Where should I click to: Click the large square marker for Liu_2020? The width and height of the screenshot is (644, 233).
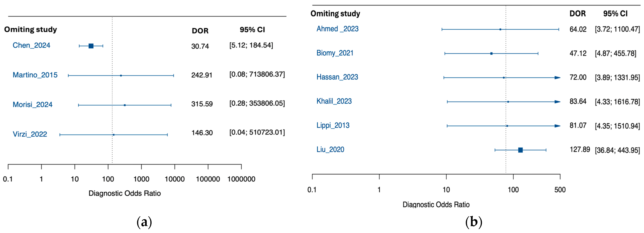(520, 150)
